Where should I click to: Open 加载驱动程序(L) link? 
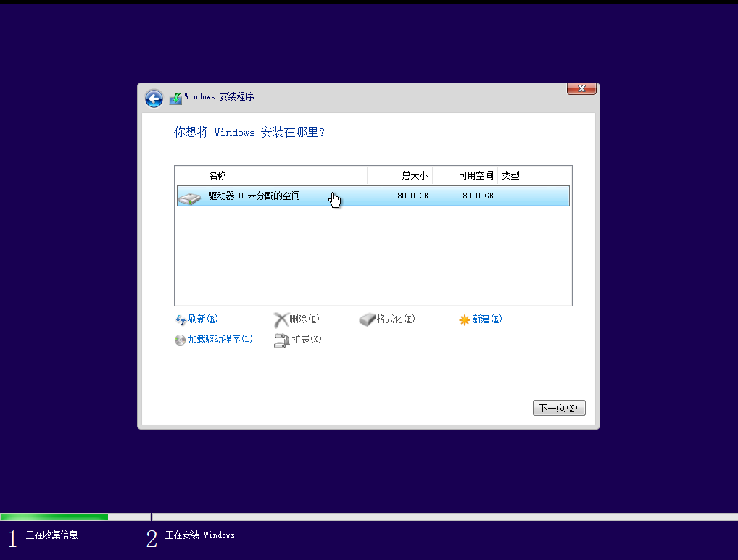[220, 339]
